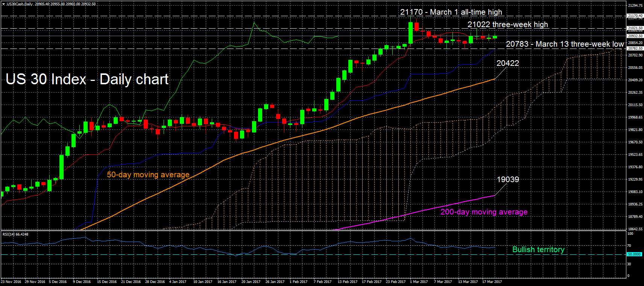Click the tall green March 1 candlestick

click(x=411, y=33)
